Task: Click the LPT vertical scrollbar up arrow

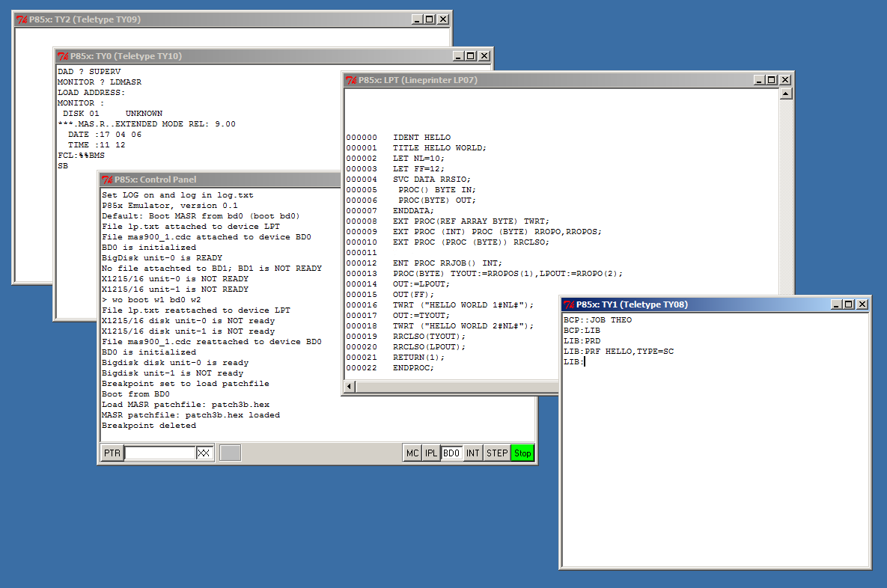Action: [786, 94]
